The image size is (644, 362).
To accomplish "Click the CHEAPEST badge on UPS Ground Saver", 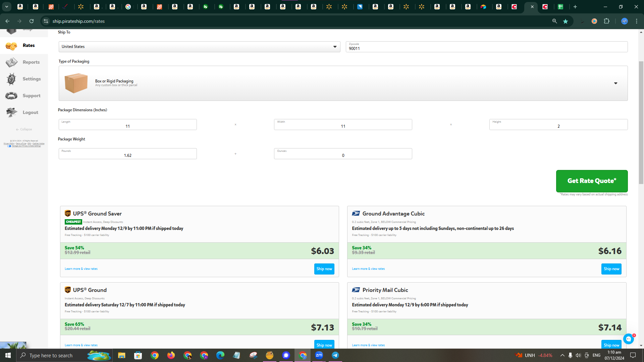I will point(73,222).
